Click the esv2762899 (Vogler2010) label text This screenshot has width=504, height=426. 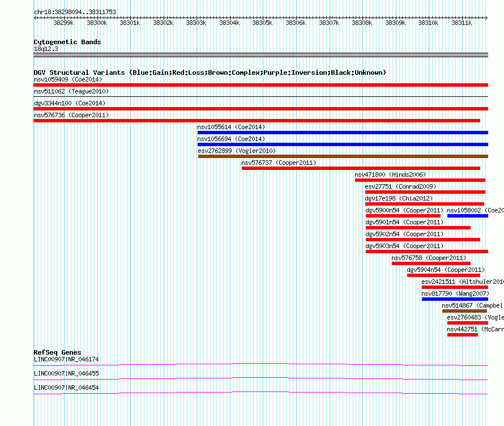237,151
